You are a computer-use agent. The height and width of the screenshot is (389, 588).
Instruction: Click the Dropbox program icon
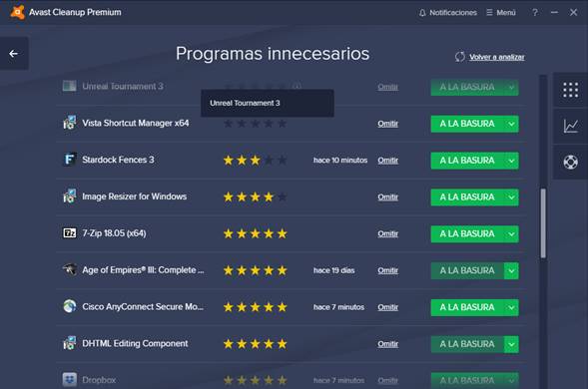point(69,380)
